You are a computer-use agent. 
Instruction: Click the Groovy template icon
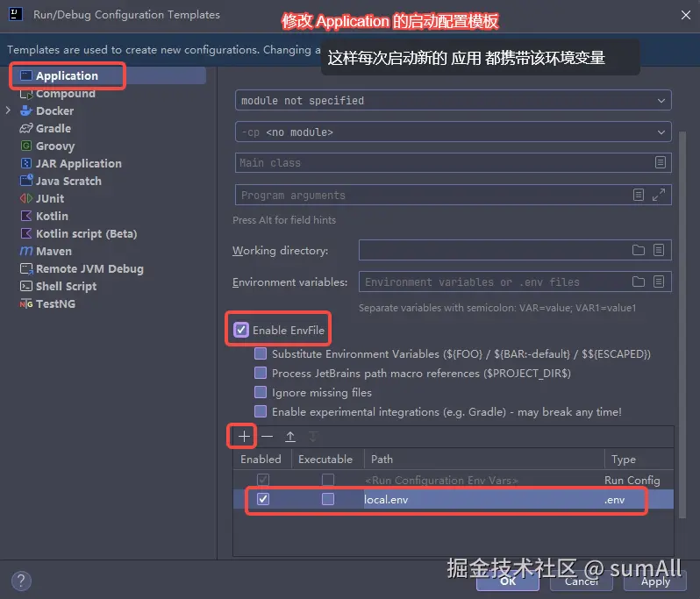tap(26, 146)
